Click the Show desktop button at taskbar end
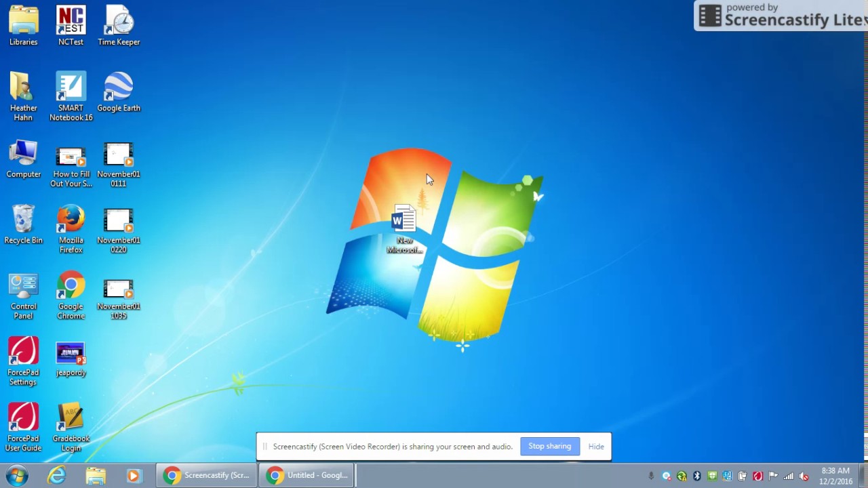This screenshot has width=868, height=488. click(x=863, y=476)
